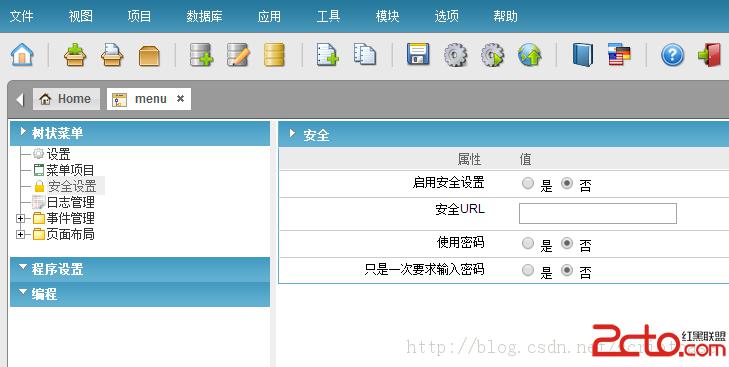729x367 pixels.
Task: Select 安全设置 in the tree
Action: pyautogui.click(x=72, y=186)
